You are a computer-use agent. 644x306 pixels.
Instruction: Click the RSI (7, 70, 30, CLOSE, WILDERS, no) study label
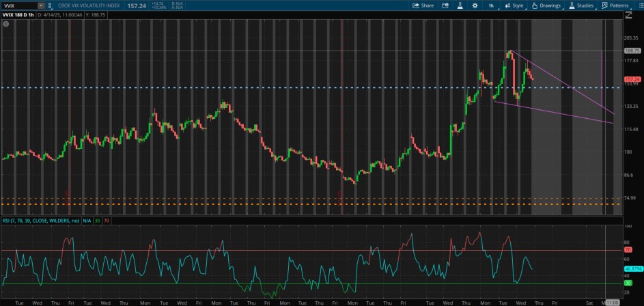point(41,221)
